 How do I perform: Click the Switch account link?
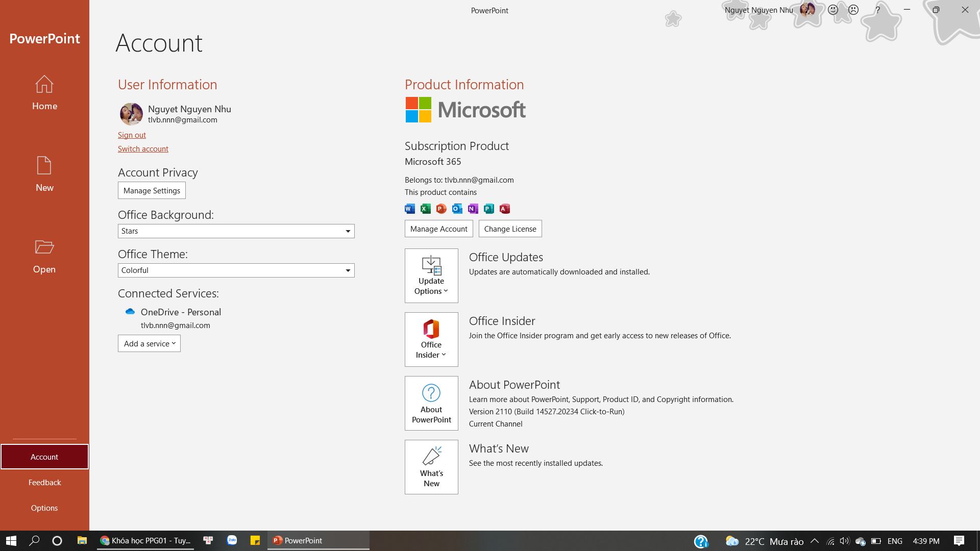143,148
